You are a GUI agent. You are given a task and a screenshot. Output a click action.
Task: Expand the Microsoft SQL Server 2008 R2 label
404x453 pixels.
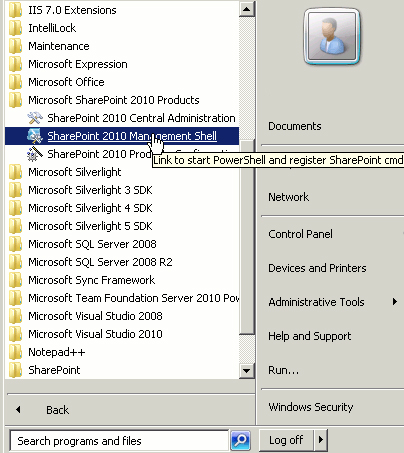(100, 262)
